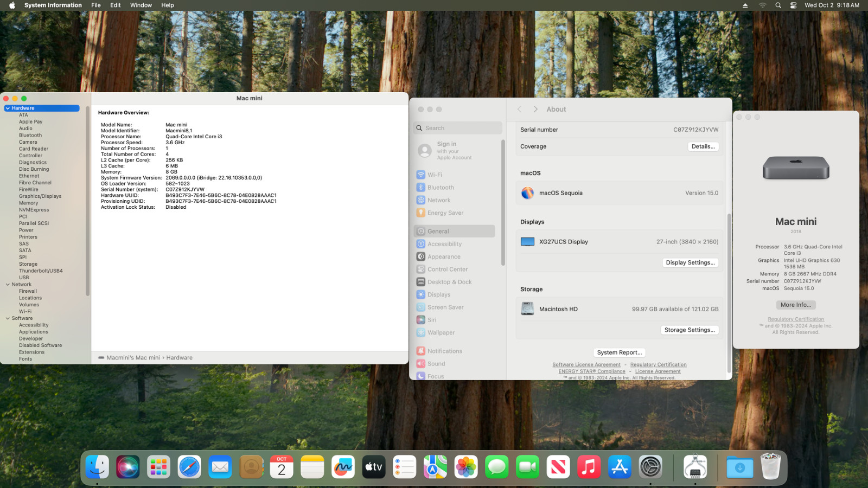868x488 pixels.
Task: Open Wi-Fi settings in sidebar
Action: coord(434,175)
